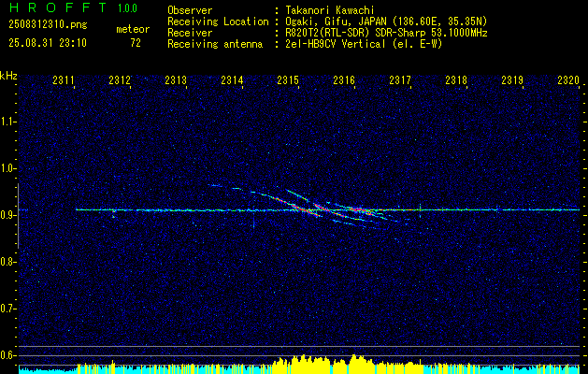Viewport: 588px width, 374px height.
Task: Click the 0.9 kHz frequency label
Action: 7,215
